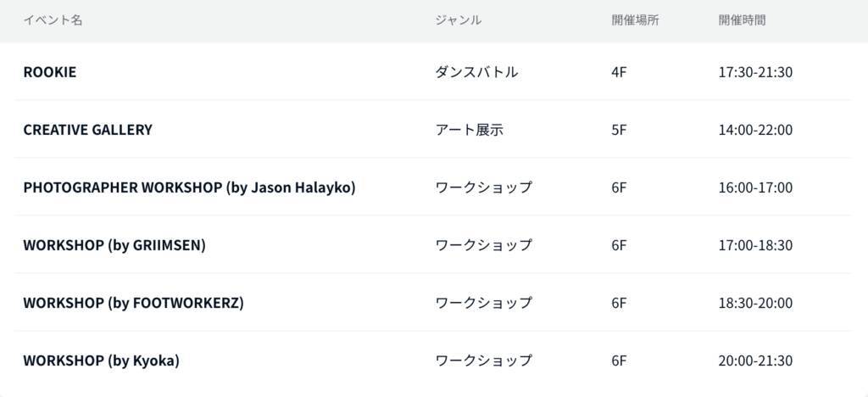Select the 18:30-20:00 time slot

coord(754,303)
